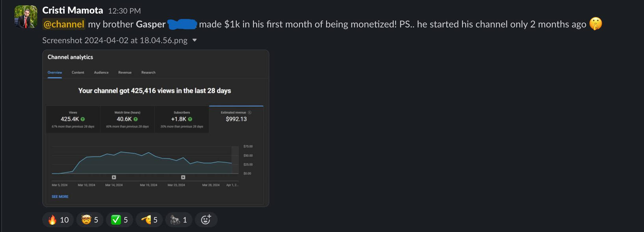Select the Audience tab
Viewport: 644px width, 232px height.
pyautogui.click(x=101, y=73)
